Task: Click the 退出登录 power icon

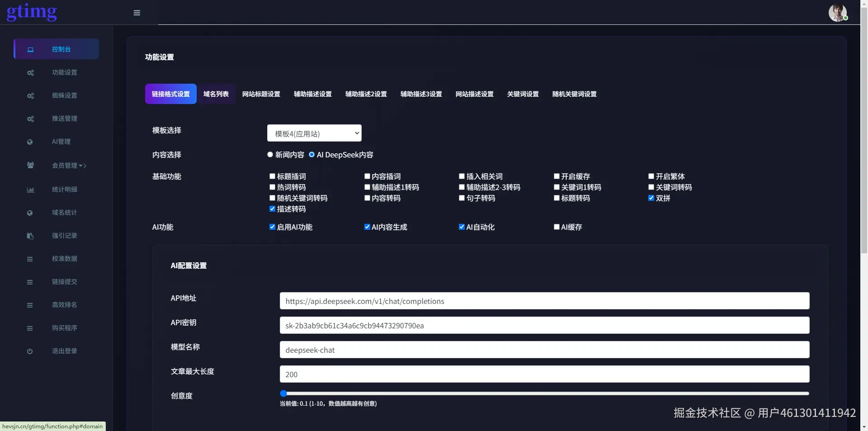Action: pos(29,351)
